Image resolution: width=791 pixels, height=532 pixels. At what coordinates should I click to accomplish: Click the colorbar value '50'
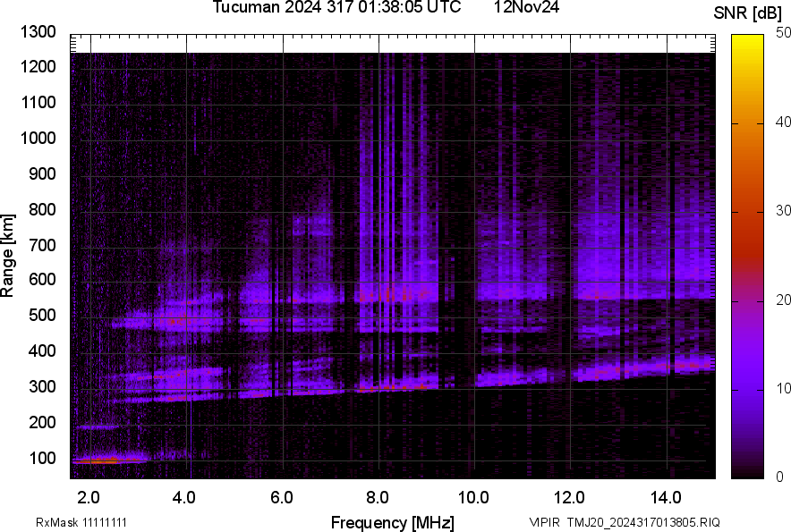[x=783, y=33]
